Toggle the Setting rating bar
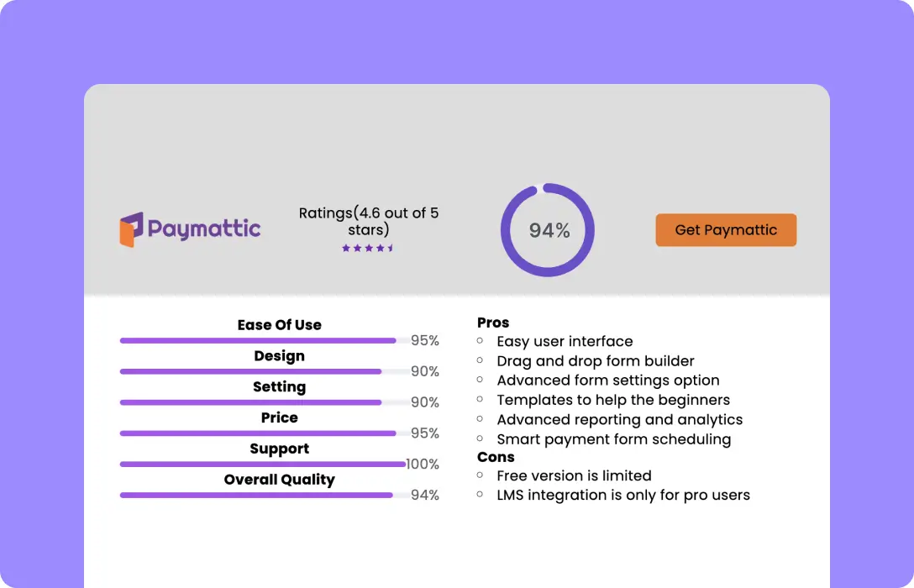 click(250, 402)
